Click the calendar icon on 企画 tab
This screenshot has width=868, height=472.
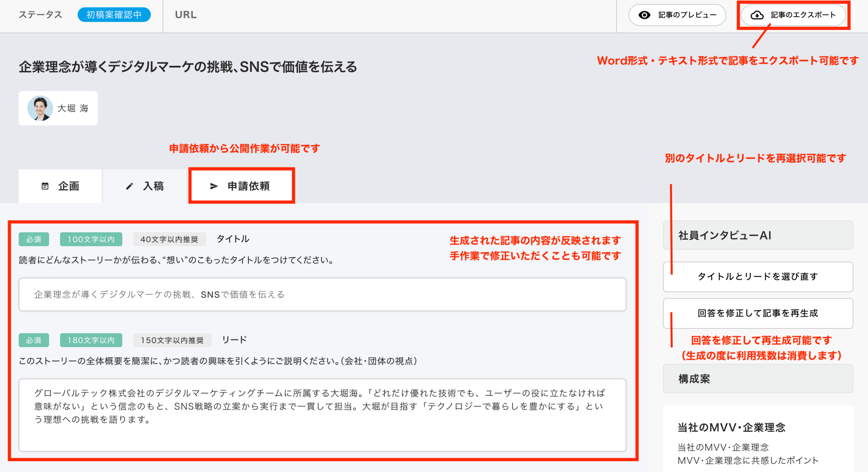click(45, 186)
